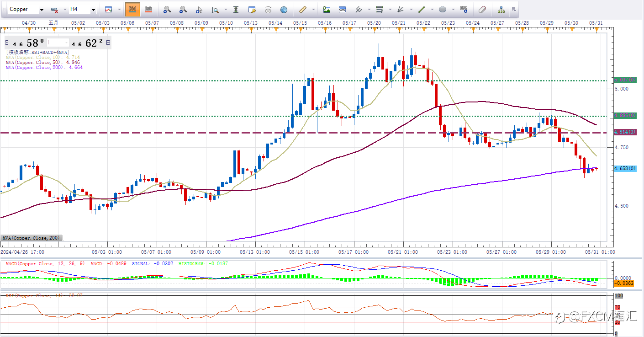Click the MVA(Copper.Close,200) label tab
The width and height of the screenshot is (644, 337).
[x=31, y=238]
